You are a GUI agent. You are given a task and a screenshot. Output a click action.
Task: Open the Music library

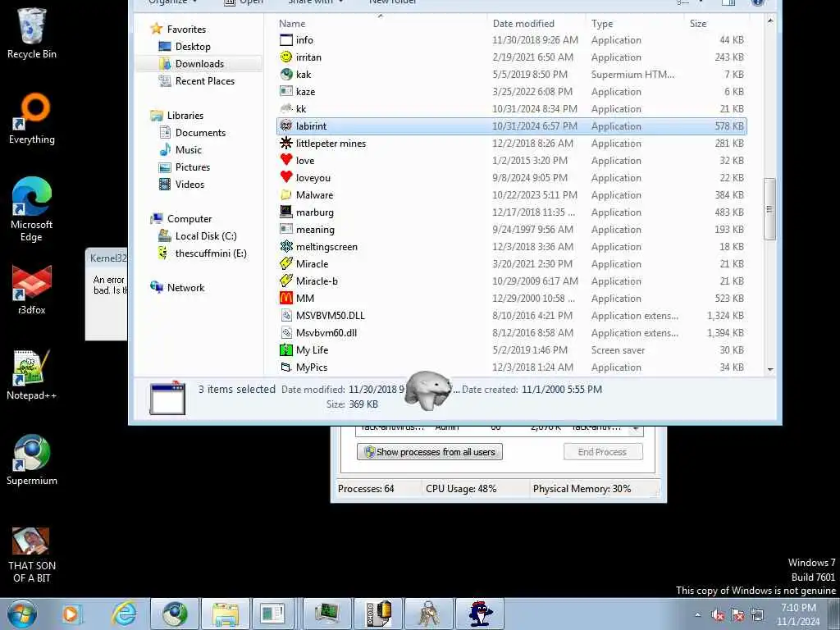188,149
